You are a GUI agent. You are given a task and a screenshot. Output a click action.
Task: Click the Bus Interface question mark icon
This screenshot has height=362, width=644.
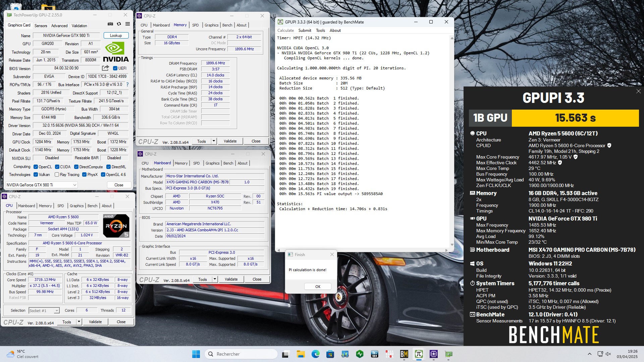[x=127, y=85]
